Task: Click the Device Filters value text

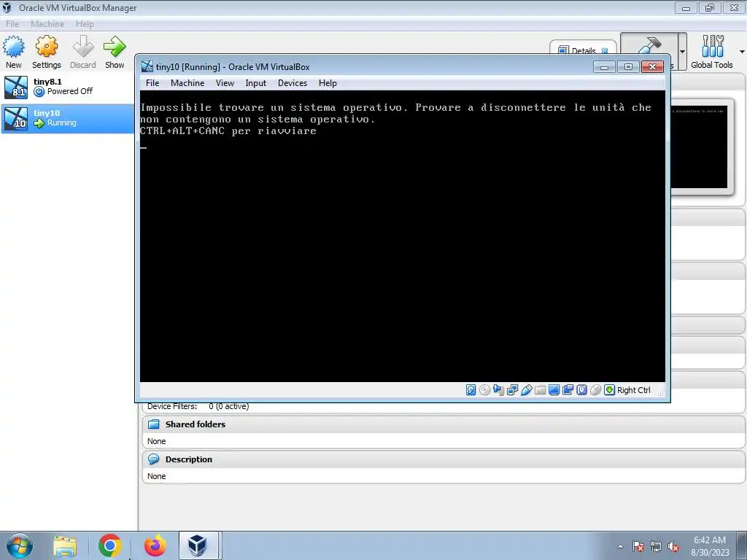Action: 228,406
